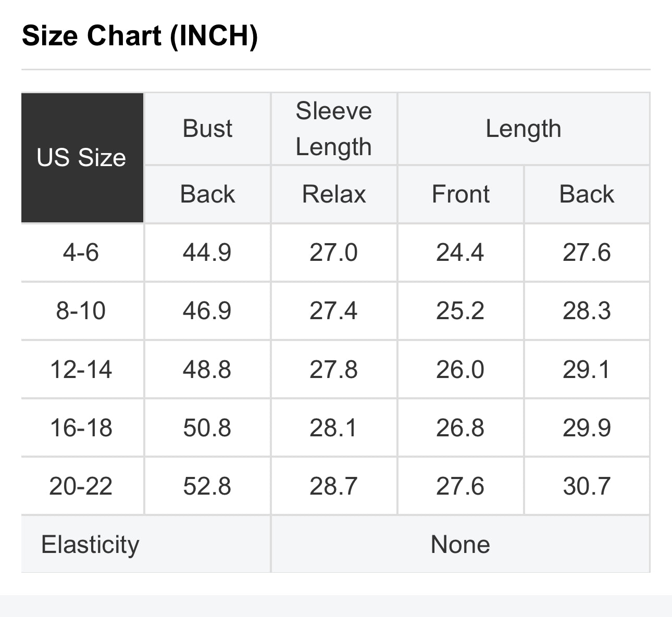672x617 pixels.
Task: Click the Length column header
Action: [x=524, y=129]
